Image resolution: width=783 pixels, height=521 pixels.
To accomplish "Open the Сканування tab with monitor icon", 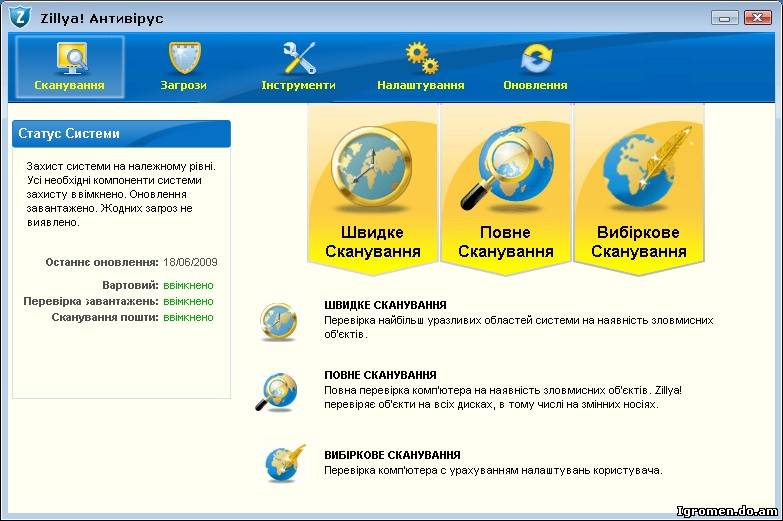I will coord(69,67).
